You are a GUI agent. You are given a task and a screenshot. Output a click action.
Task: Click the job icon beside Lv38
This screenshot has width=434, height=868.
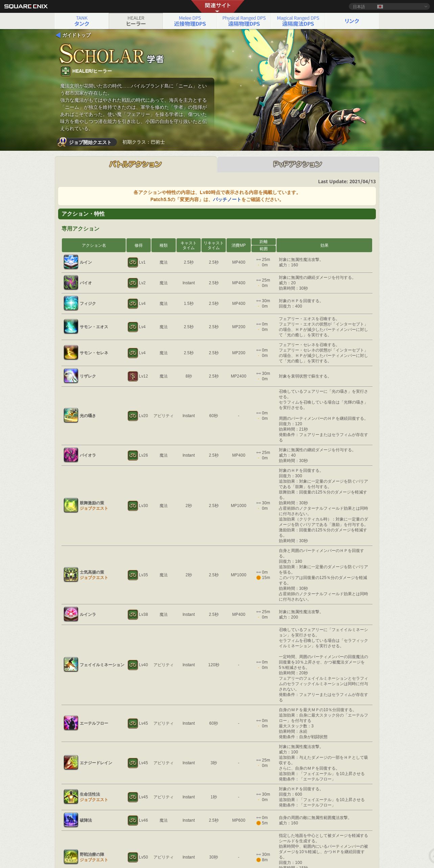pos(133,614)
